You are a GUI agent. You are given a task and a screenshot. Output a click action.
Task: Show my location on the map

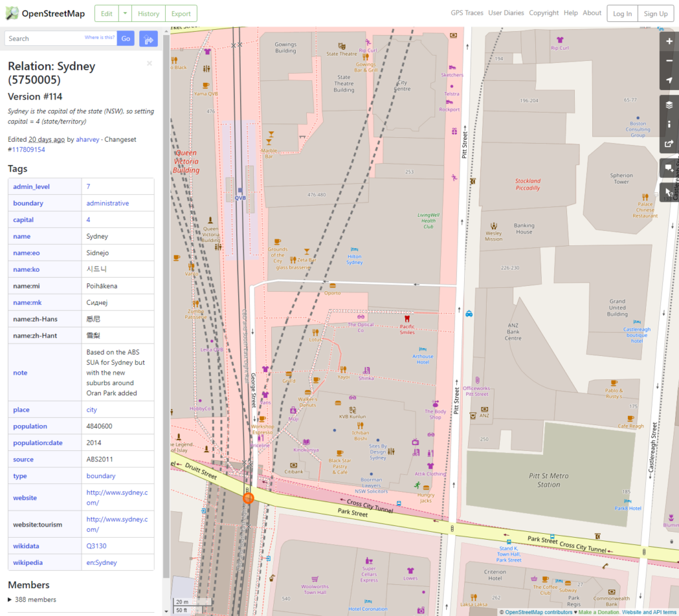click(669, 80)
